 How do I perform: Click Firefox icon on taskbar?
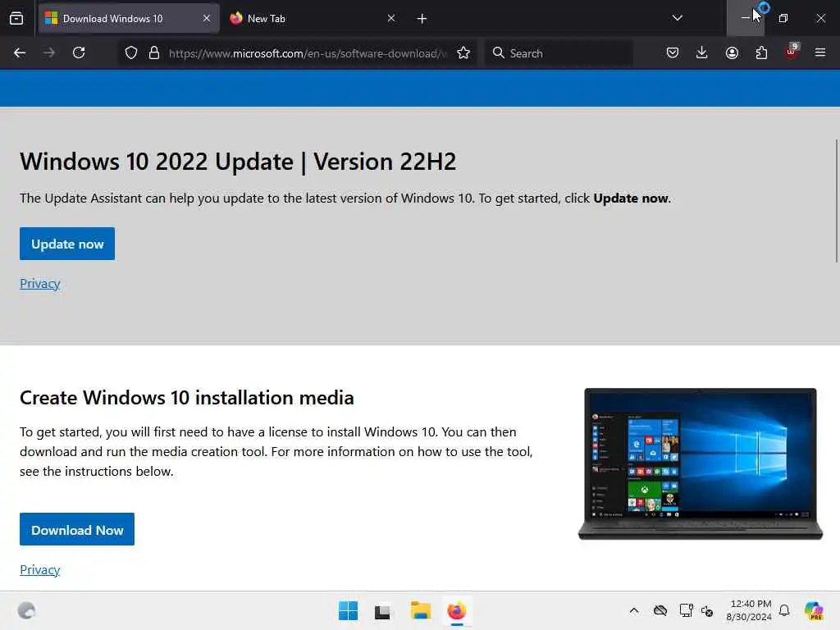coord(456,610)
